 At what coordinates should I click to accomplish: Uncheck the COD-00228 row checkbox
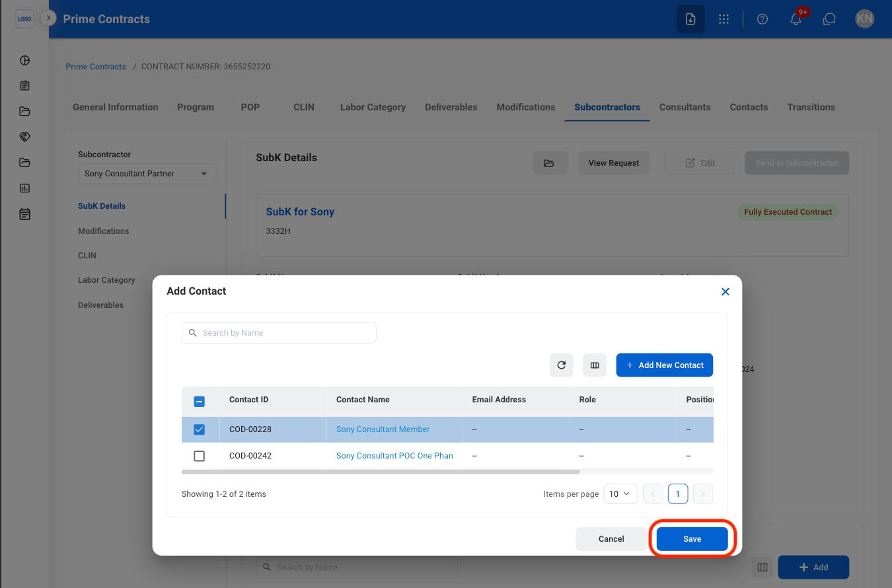(x=200, y=429)
